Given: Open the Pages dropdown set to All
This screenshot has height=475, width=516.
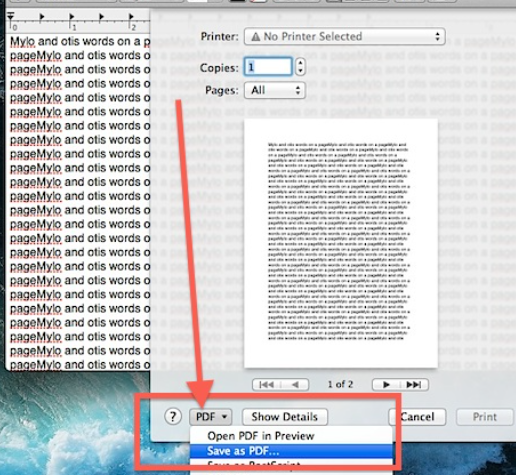Looking at the screenshot, I should tap(275, 90).
